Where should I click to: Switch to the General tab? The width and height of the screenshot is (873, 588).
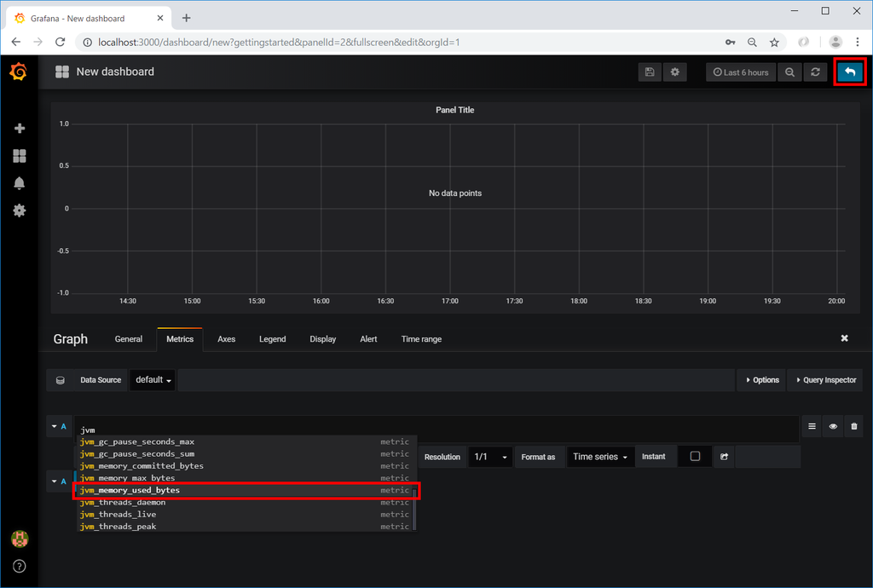pyautogui.click(x=129, y=339)
